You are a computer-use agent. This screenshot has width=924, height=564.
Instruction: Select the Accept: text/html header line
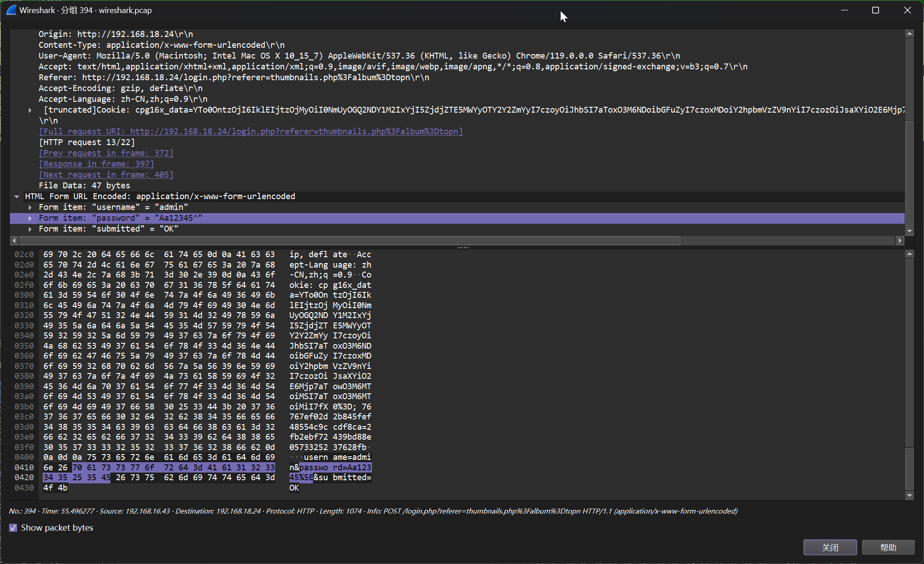393,67
